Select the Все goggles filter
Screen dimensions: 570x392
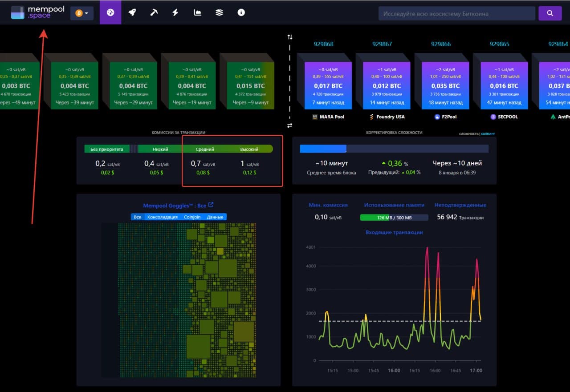pos(138,217)
